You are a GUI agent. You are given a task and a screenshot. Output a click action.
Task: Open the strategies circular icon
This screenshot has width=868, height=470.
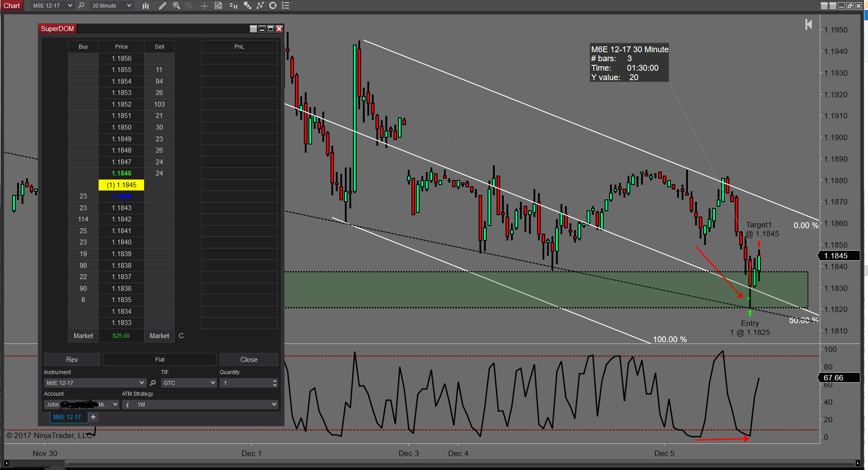point(273,5)
